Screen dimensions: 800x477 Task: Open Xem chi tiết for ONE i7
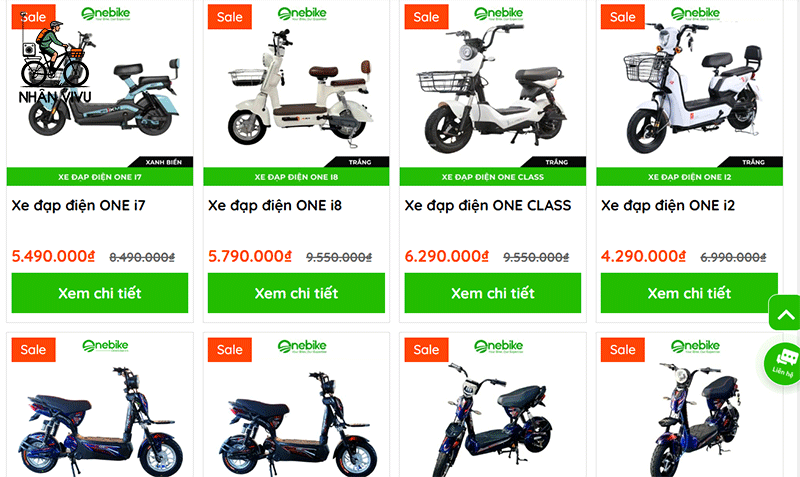pos(100,293)
